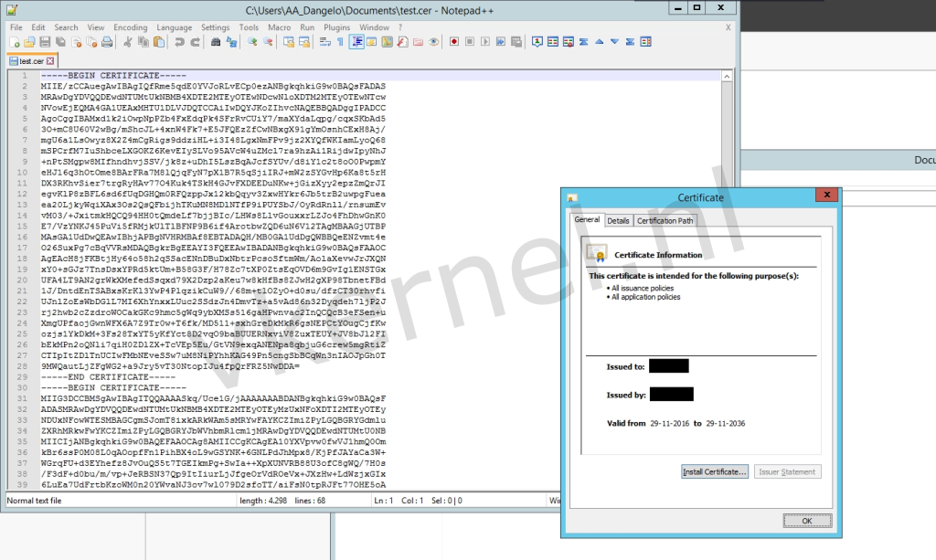Open the Encoding menu
936x560 pixels.
(130, 26)
